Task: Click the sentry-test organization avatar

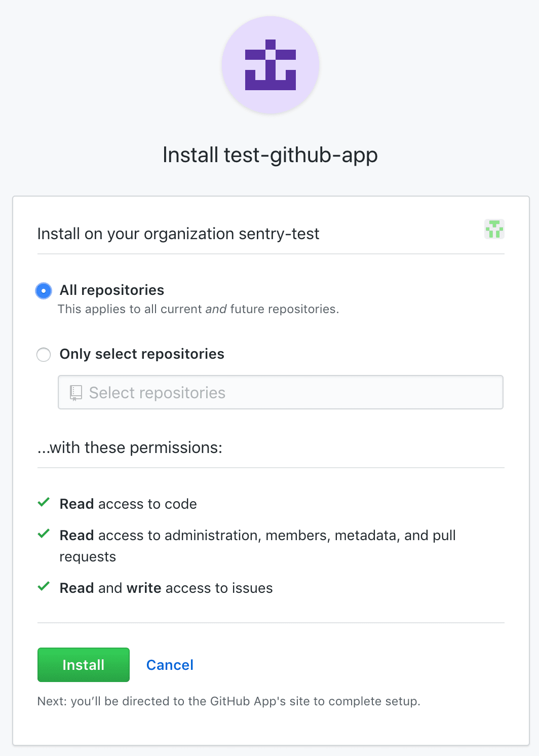Action: pos(494,230)
